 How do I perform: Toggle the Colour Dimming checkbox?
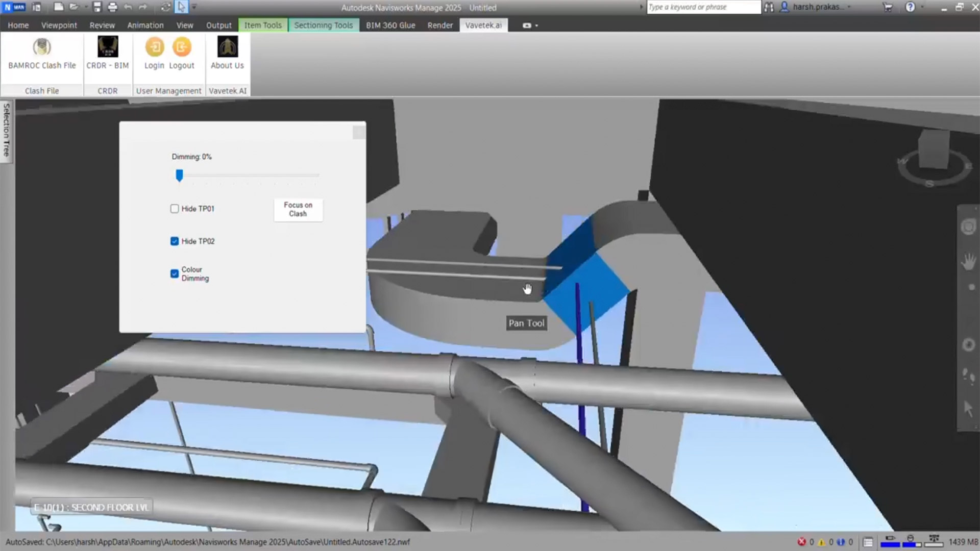pyautogui.click(x=175, y=274)
